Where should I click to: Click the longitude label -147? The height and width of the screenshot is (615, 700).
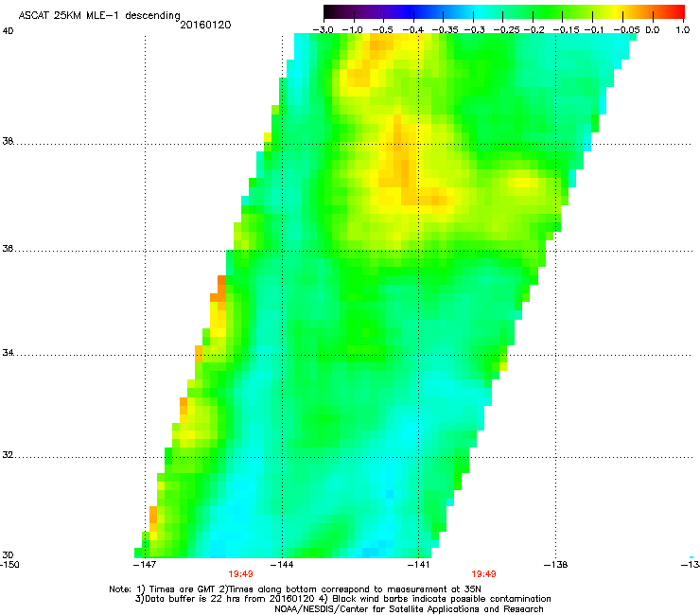145,565
